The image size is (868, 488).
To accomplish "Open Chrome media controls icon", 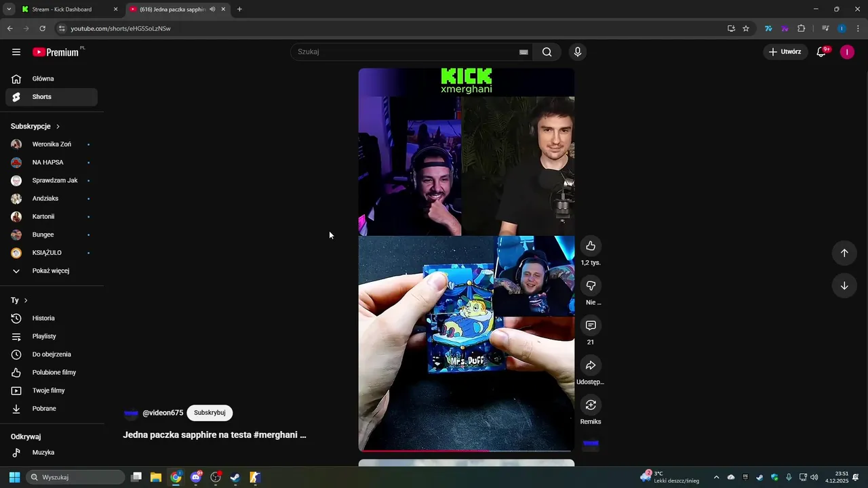I will point(825,28).
